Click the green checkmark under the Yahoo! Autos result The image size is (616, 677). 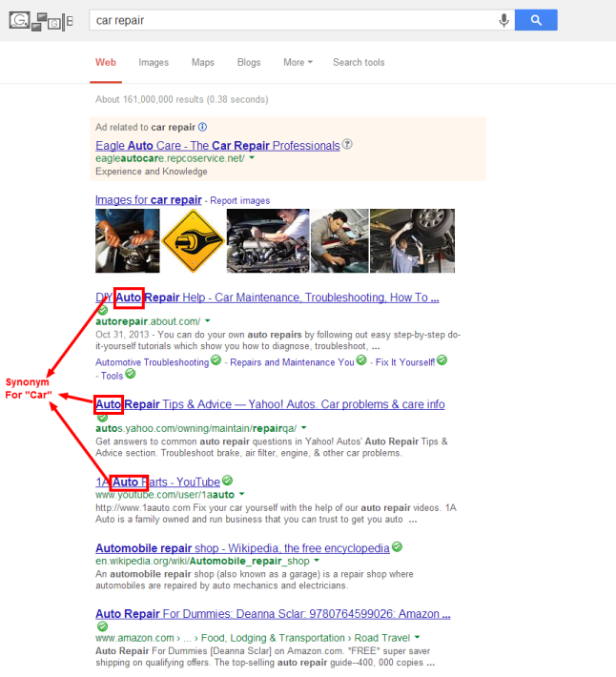(102, 417)
